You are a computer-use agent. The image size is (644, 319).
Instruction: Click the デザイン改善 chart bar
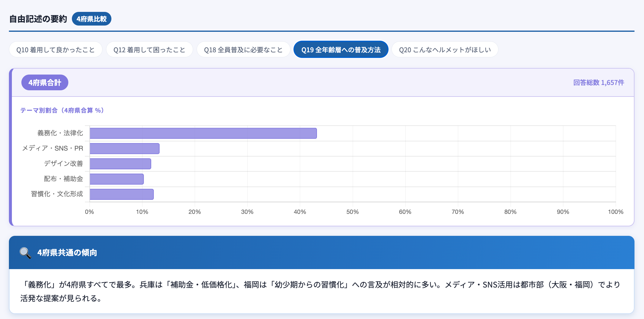120,164
